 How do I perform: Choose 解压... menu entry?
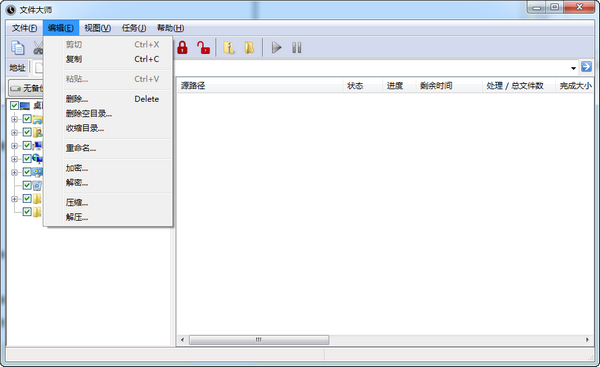point(108,217)
